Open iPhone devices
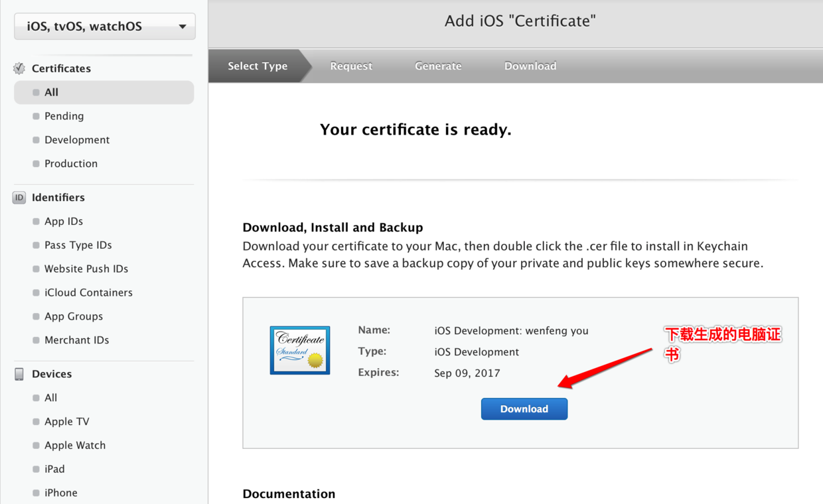The image size is (823, 504). [x=61, y=493]
